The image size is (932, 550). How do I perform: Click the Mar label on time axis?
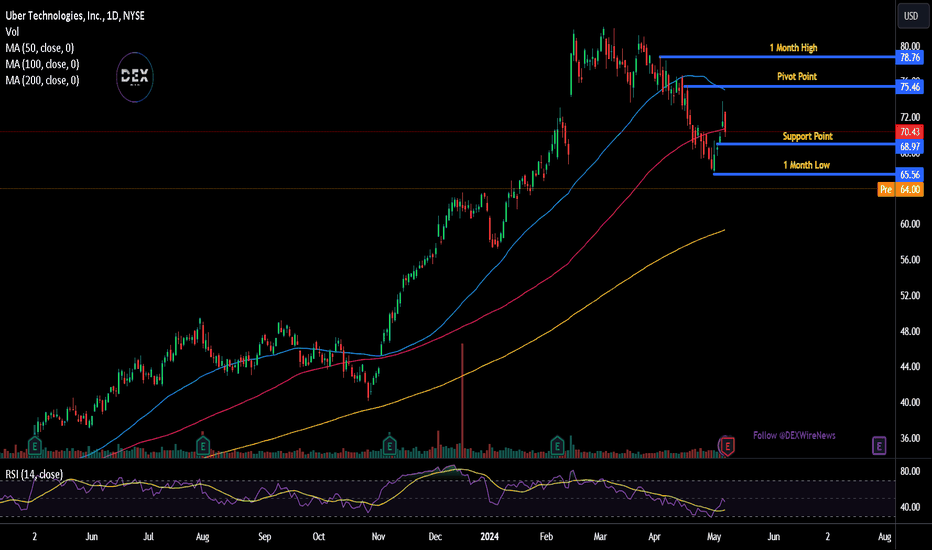click(600, 536)
